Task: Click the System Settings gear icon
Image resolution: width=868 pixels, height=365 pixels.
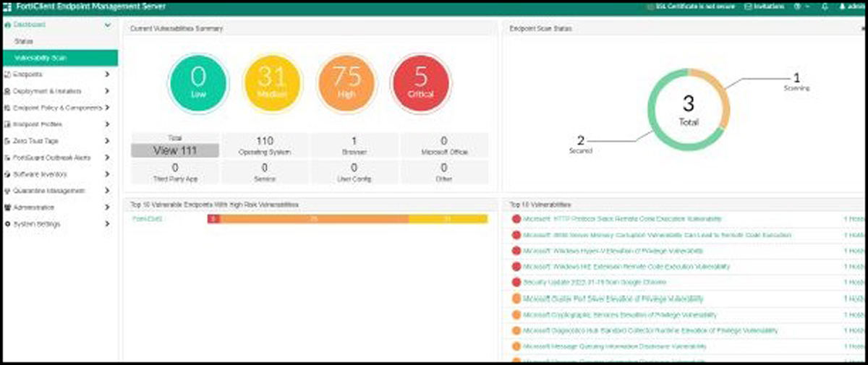Action: point(7,224)
